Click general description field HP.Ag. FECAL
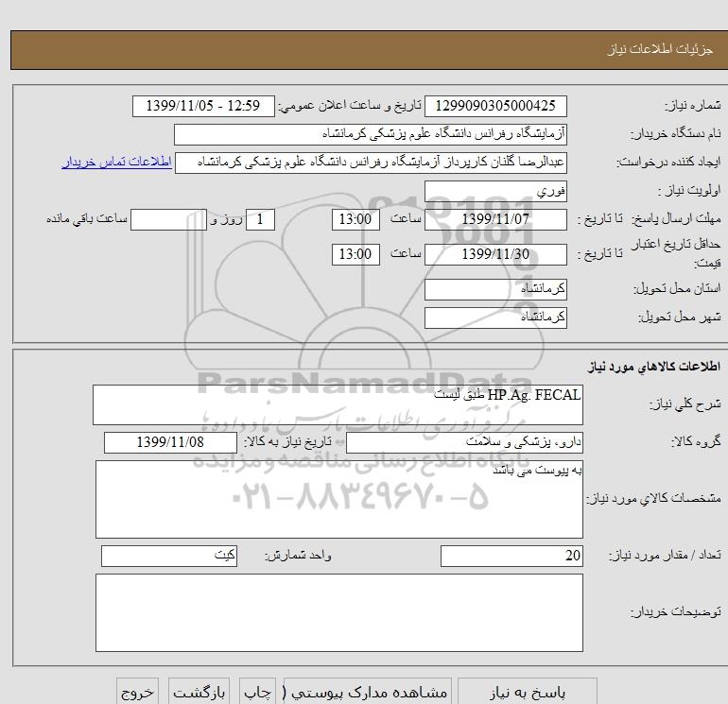The image size is (728, 704). [338, 404]
